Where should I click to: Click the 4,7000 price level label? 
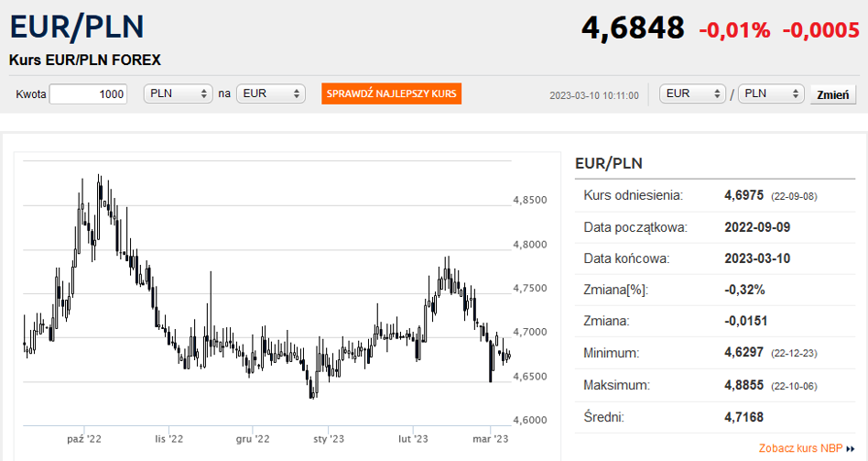point(530,332)
